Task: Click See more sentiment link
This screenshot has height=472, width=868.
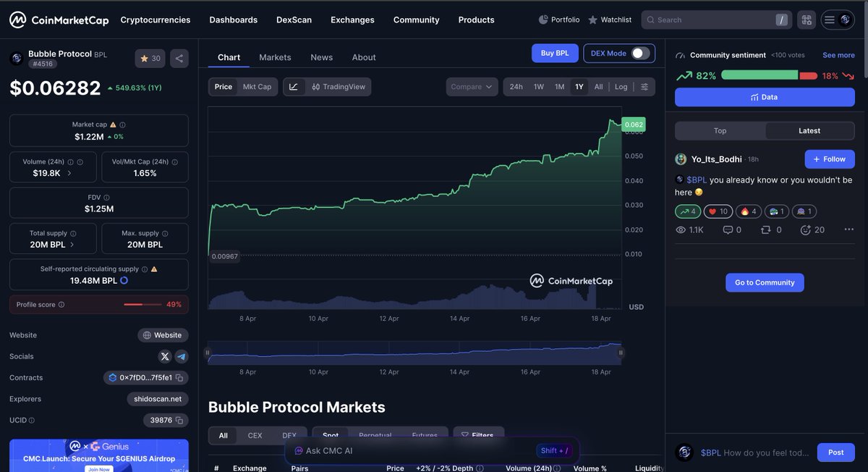Action: click(x=838, y=55)
